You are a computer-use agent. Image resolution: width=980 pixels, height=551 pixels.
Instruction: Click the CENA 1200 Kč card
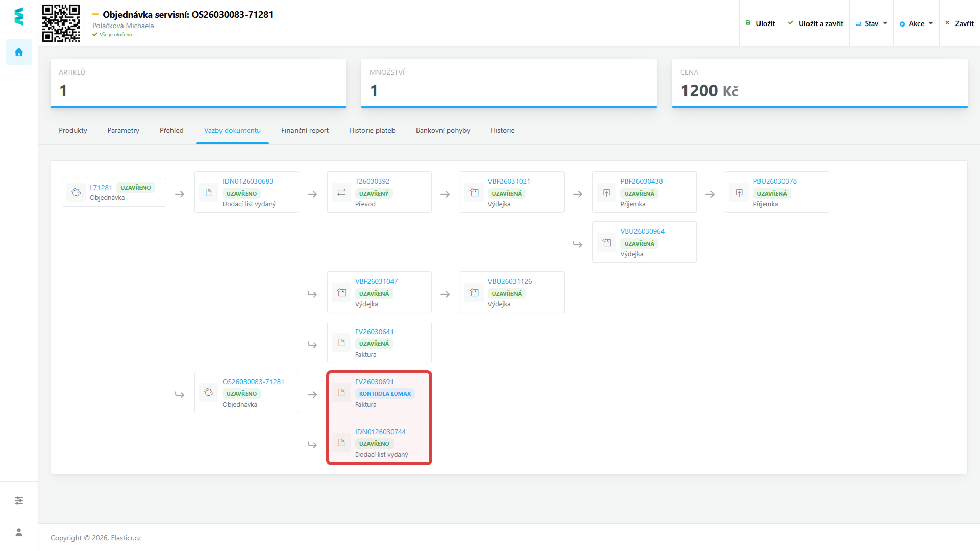pos(820,83)
